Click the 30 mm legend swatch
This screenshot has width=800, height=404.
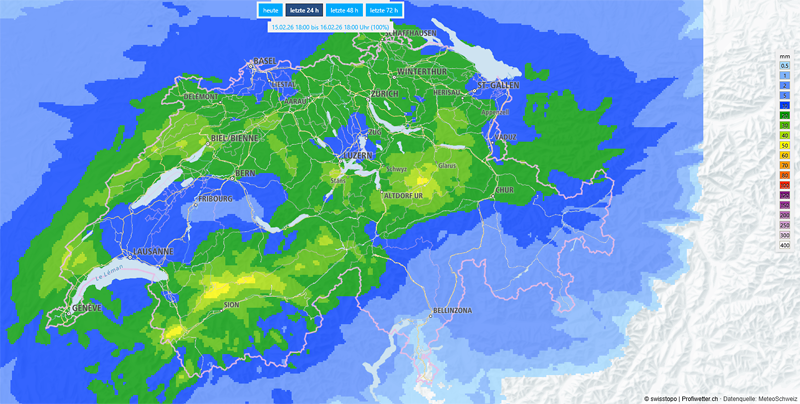tap(785, 125)
